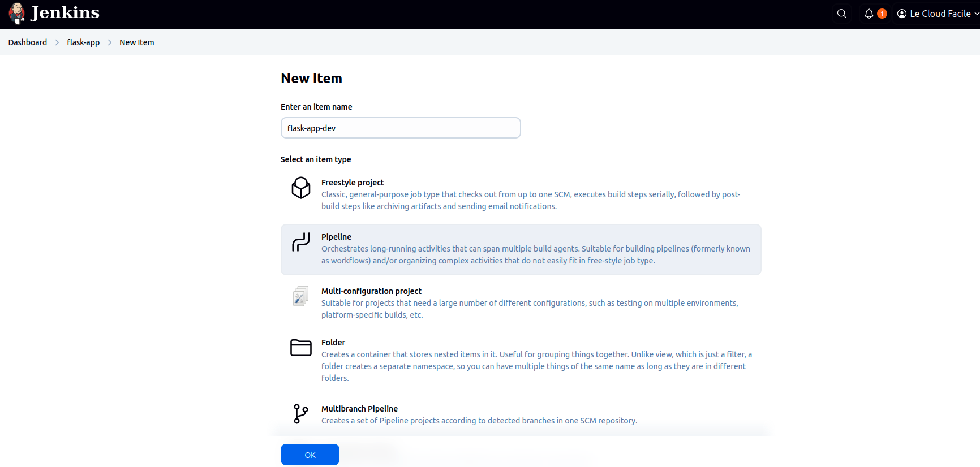
Task: Go to Dashboard breadcrumb
Action: pyautogui.click(x=28, y=42)
